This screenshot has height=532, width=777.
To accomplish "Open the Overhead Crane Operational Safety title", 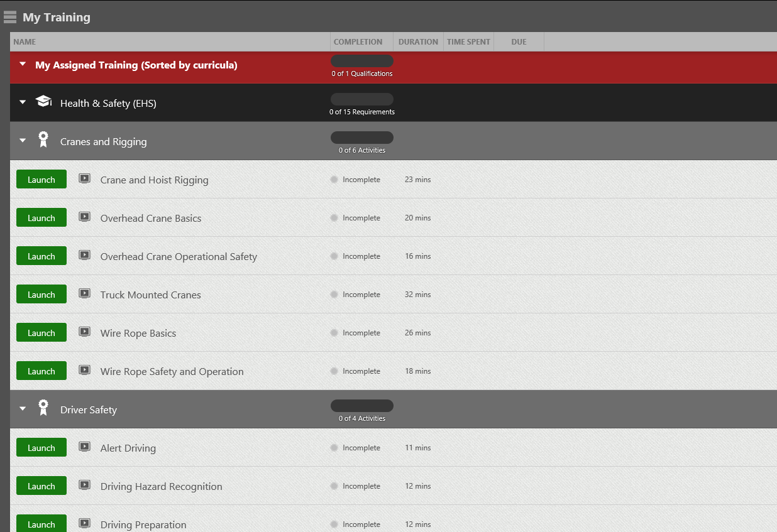I will click(179, 257).
